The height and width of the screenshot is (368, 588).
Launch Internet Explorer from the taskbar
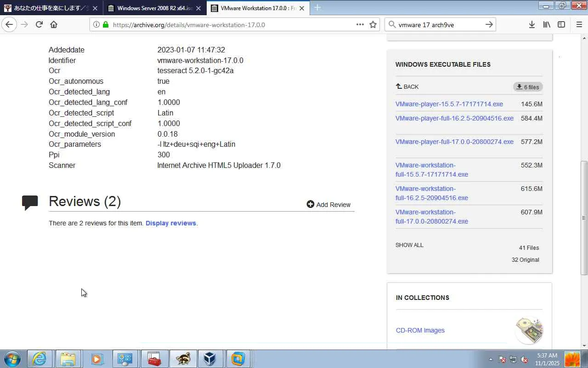(x=40, y=359)
